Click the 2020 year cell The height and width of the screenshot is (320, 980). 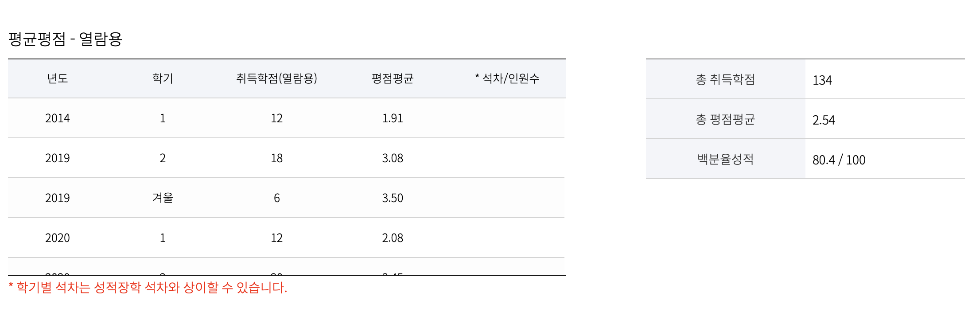(x=58, y=238)
